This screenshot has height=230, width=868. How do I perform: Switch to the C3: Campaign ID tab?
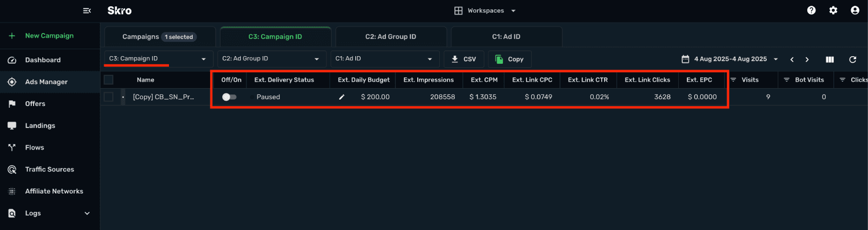(275, 36)
